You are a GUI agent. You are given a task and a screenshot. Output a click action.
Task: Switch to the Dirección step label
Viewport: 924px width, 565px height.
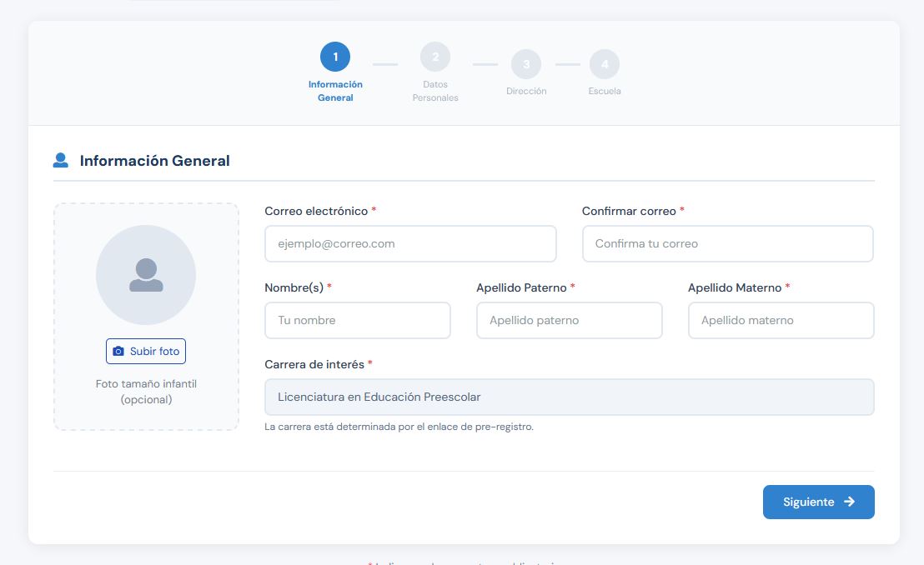(x=526, y=91)
